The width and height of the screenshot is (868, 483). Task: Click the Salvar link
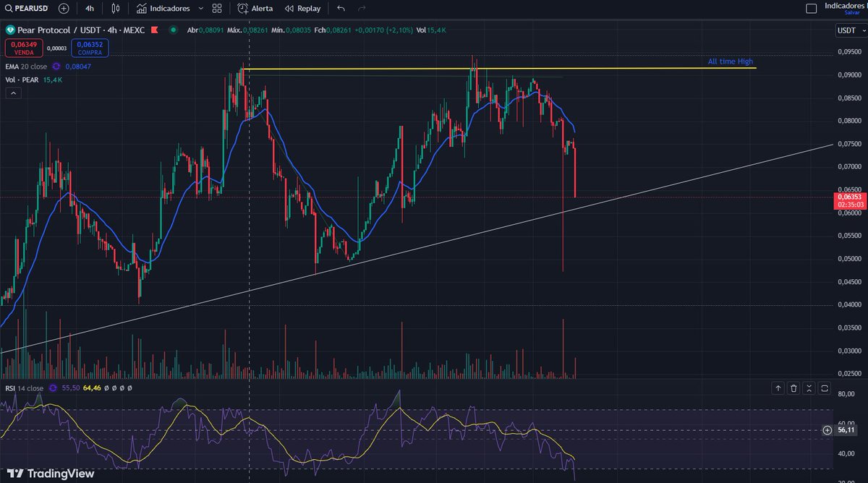(x=854, y=13)
